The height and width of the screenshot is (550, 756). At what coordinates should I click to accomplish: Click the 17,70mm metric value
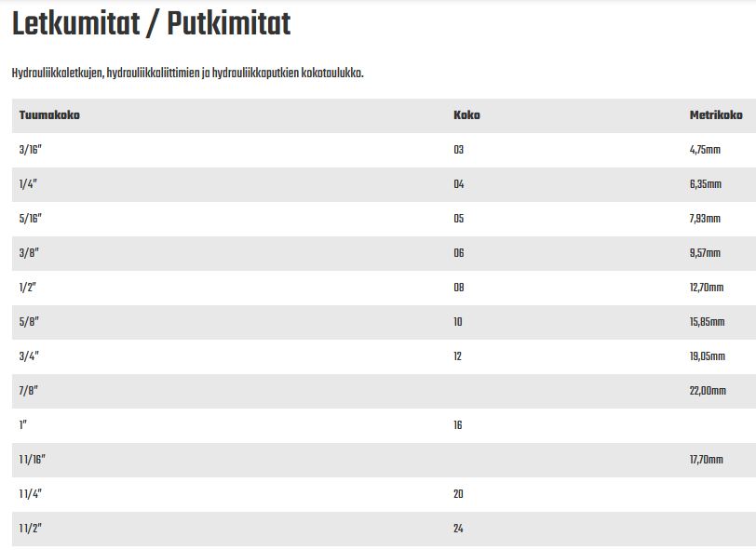pos(707,460)
